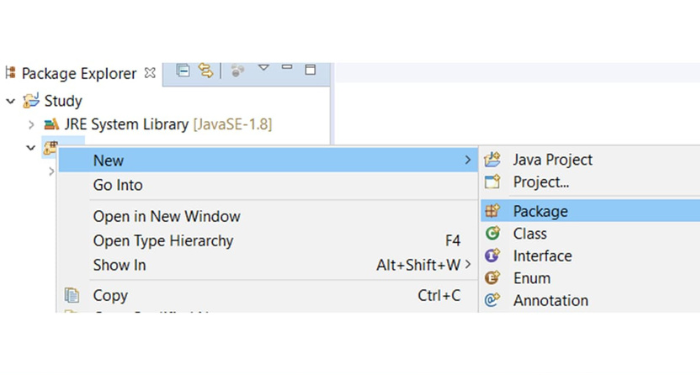Click the Alt+Shift+W shortcut text
This screenshot has height=375, width=700.
(x=418, y=265)
